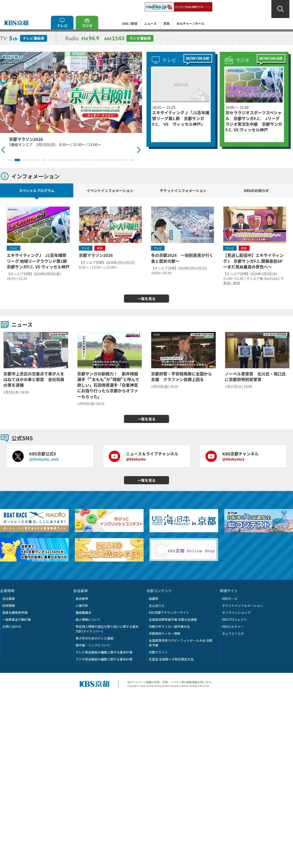293x868 pixels.
Task: Open the 京都マラソン footer link
Action: (158, 653)
